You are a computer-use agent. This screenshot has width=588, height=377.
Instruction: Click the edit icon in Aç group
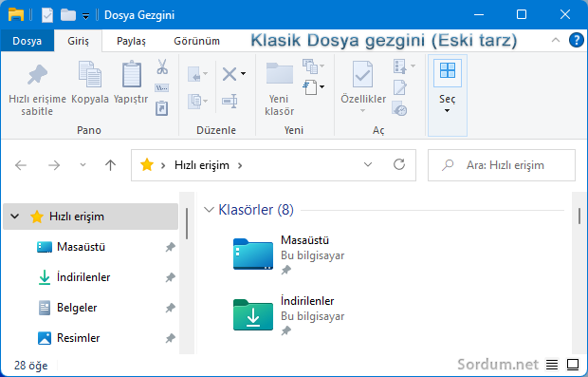tap(400, 88)
